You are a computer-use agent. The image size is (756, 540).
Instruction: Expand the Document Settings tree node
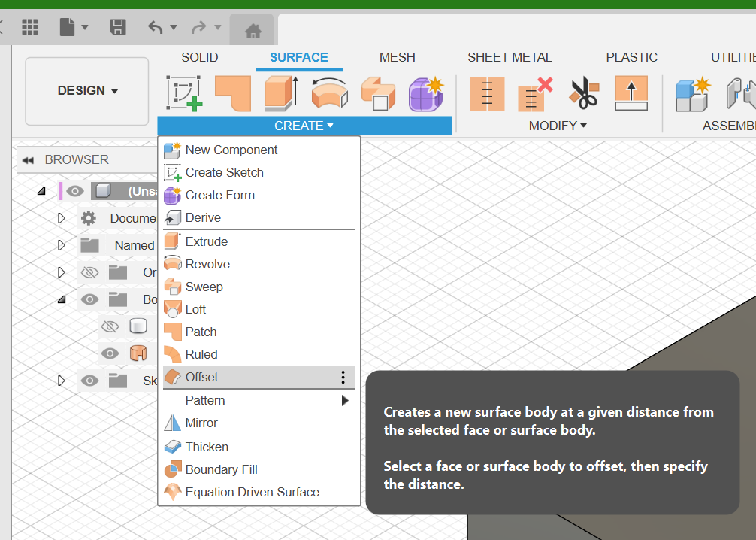(x=61, y=218)
